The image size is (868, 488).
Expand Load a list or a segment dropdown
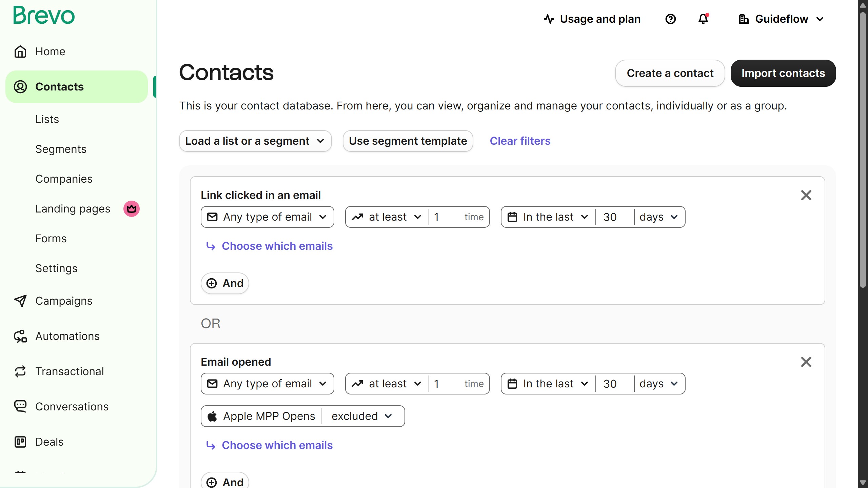click(255, 141)
